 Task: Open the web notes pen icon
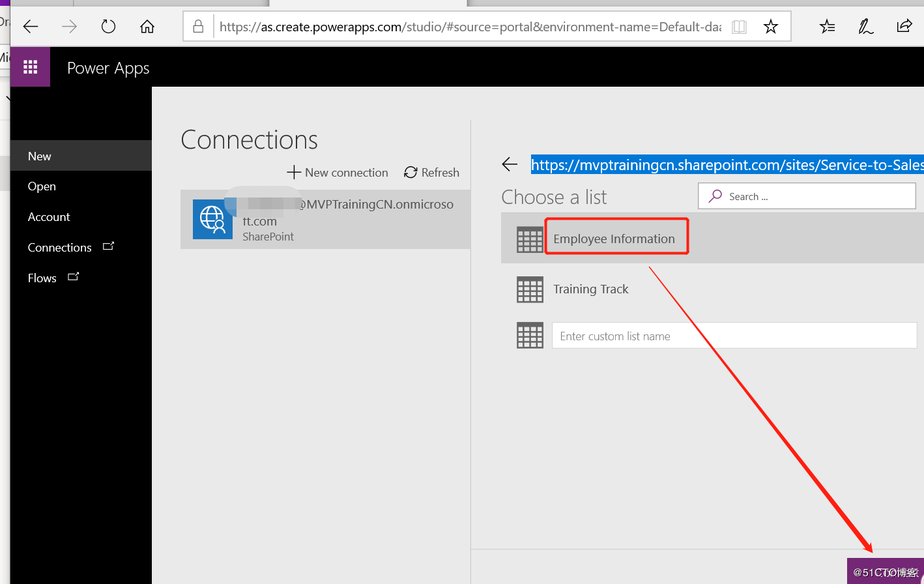pos(866,27)
